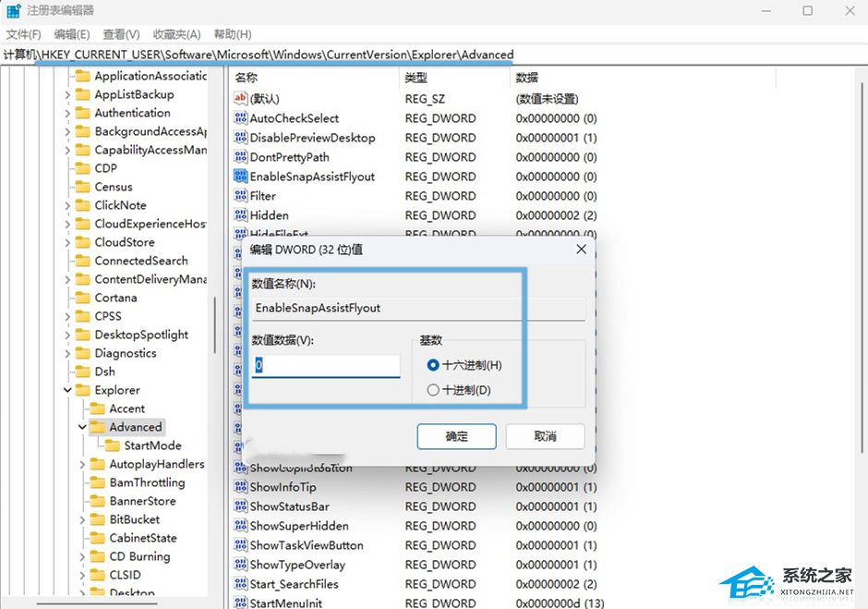Select the Start_SearchFiles DWORD icon
This screenshot has height=609, width=868.
point(240,584)
